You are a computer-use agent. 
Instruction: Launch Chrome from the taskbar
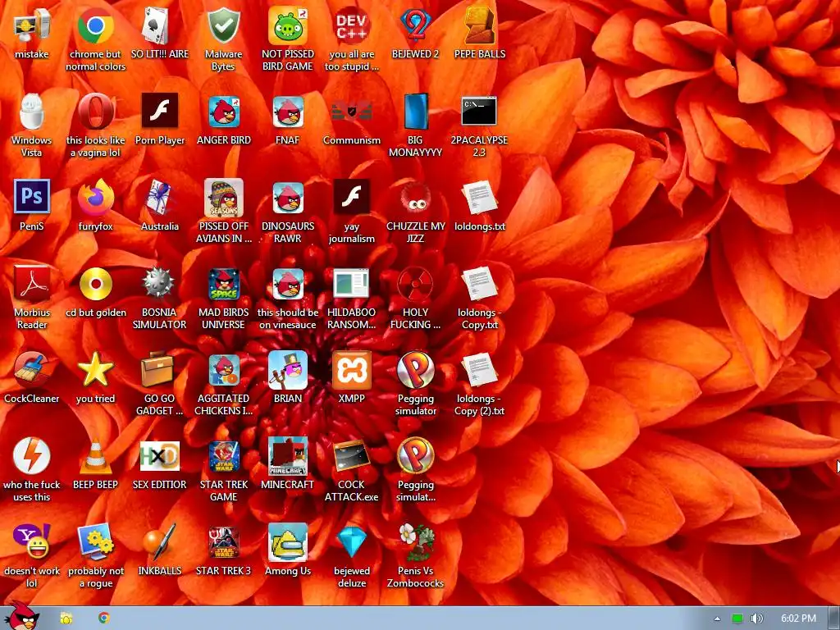tap(104, 618)
